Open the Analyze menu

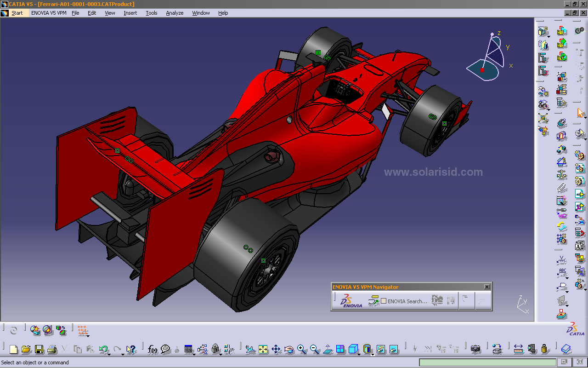click(x=175, y=13)
